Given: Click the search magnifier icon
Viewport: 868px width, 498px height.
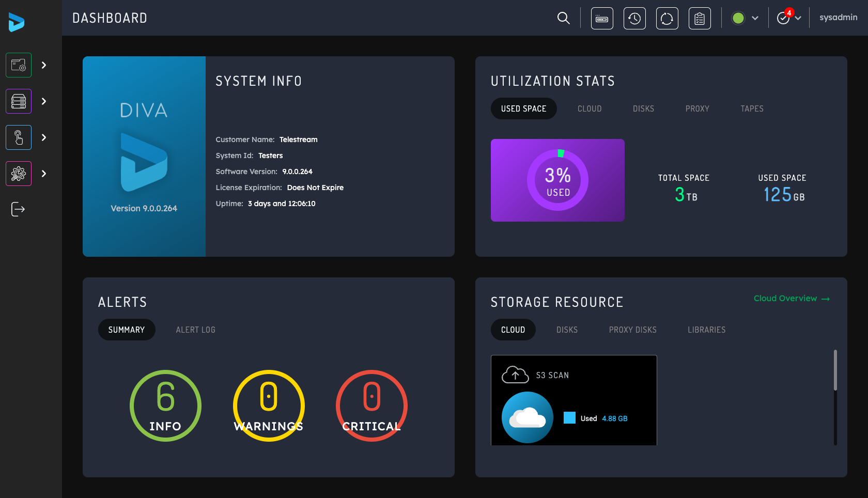Looking at the screenshot, I should (x=564, y=18).
